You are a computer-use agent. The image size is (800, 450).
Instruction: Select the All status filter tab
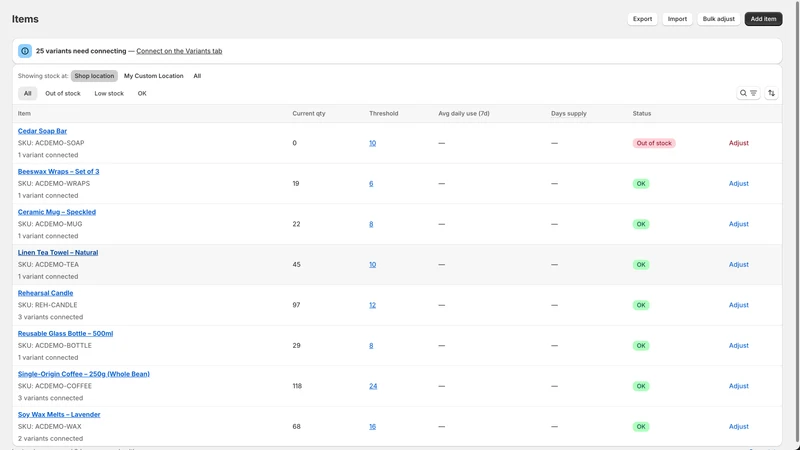tap(28, 93)
